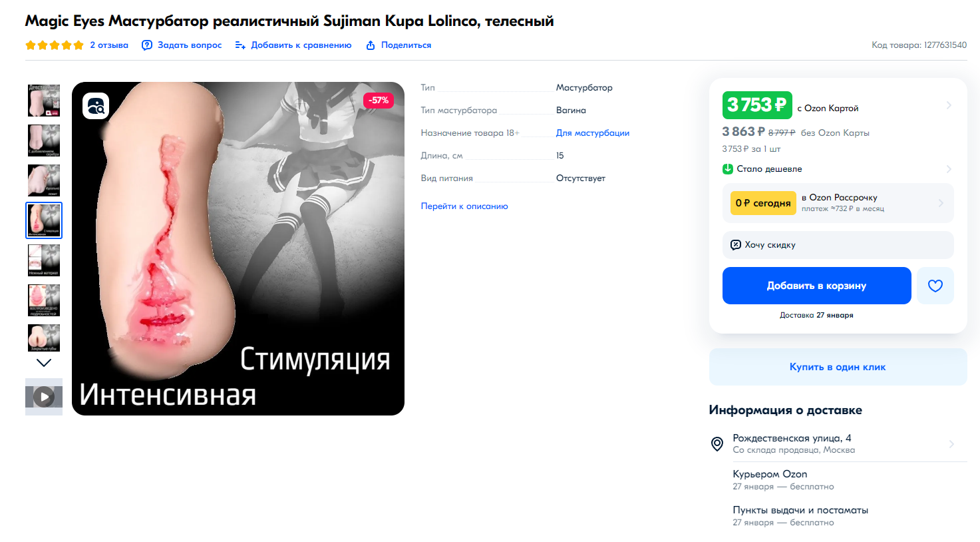Screen dimensions: 980x542
Task: Open Задать вопрос question icon
Action: (x=147, y=45)
